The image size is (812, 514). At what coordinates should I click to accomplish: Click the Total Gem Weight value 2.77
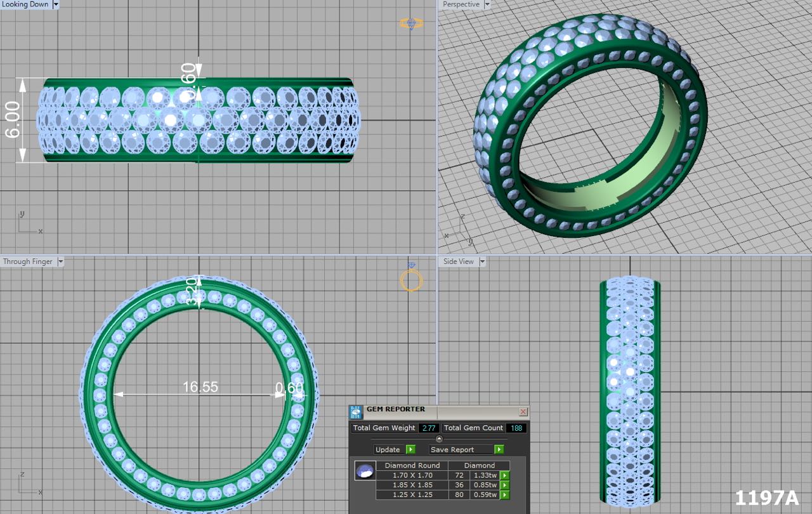point(428,428)
